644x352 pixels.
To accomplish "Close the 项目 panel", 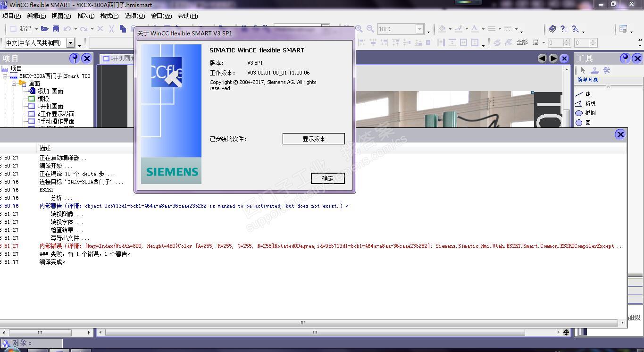I will pyautogui.click(x=86, y=58).
